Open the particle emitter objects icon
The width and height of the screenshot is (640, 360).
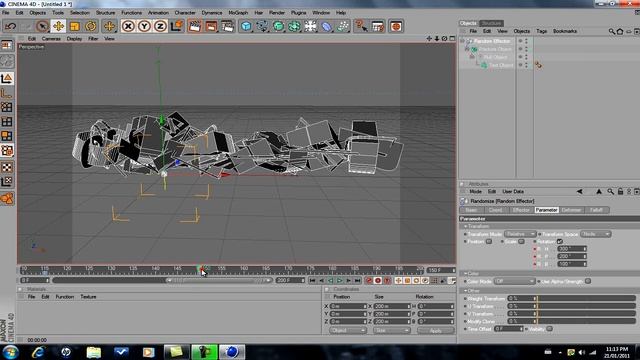[x=343, y=27]
